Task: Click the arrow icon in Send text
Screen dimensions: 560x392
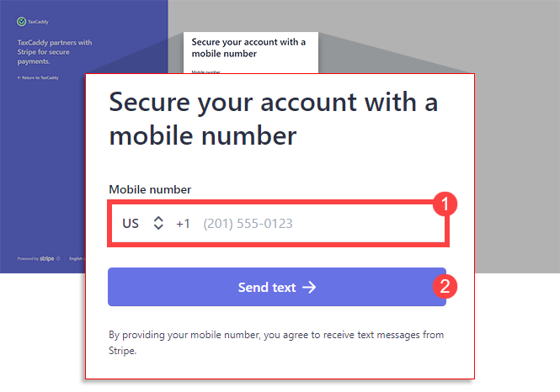Action: 309,288
